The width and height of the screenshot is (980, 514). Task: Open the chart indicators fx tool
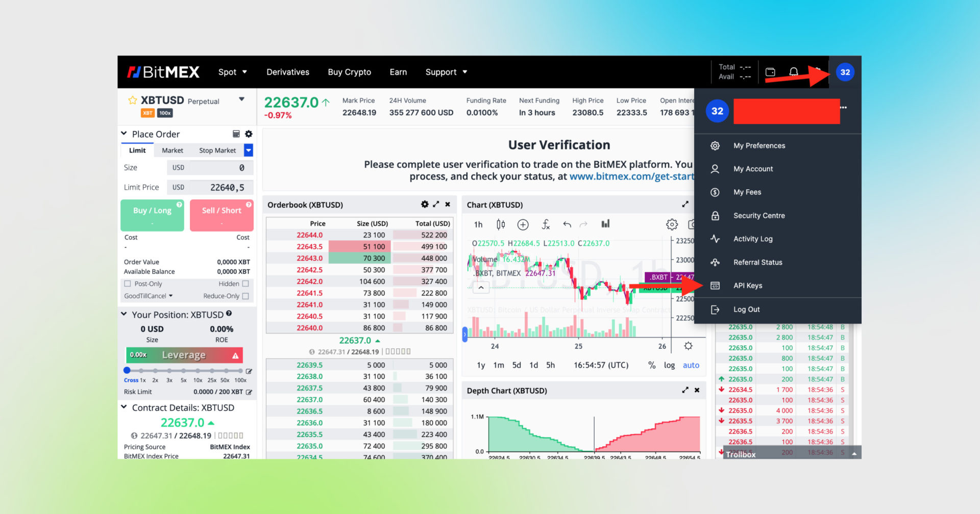546,224
